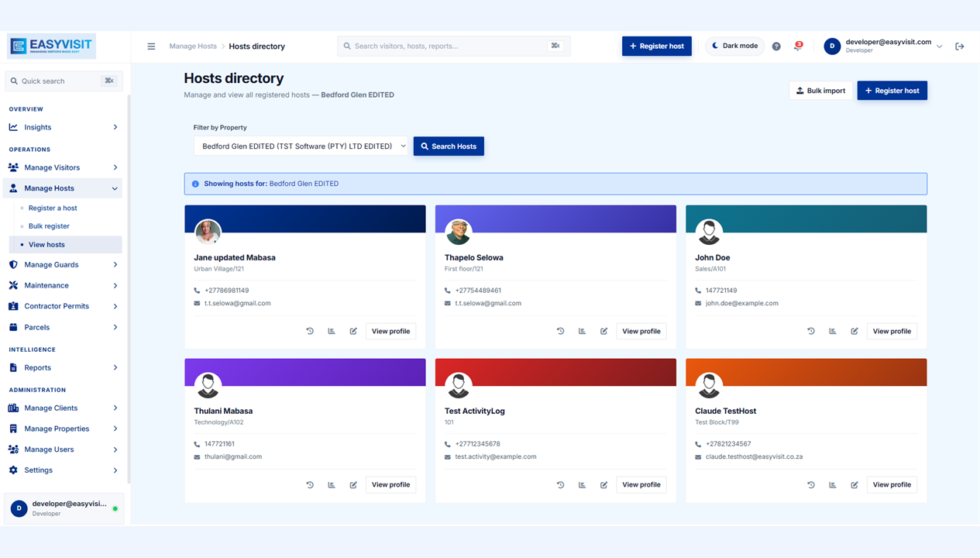Open developer account dropdown in top bar

coord(883,46)
